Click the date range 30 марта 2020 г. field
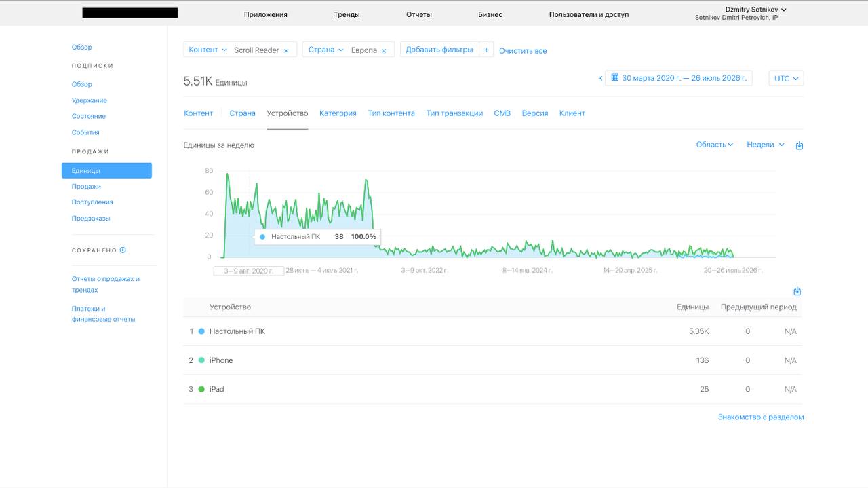This screenshot has width=868, height=488. pos(678,78)
